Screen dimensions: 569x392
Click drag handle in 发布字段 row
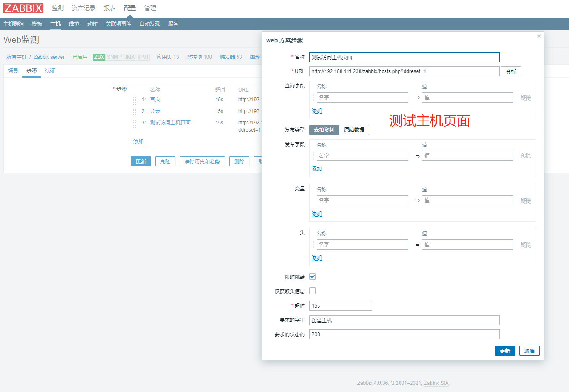313,156
